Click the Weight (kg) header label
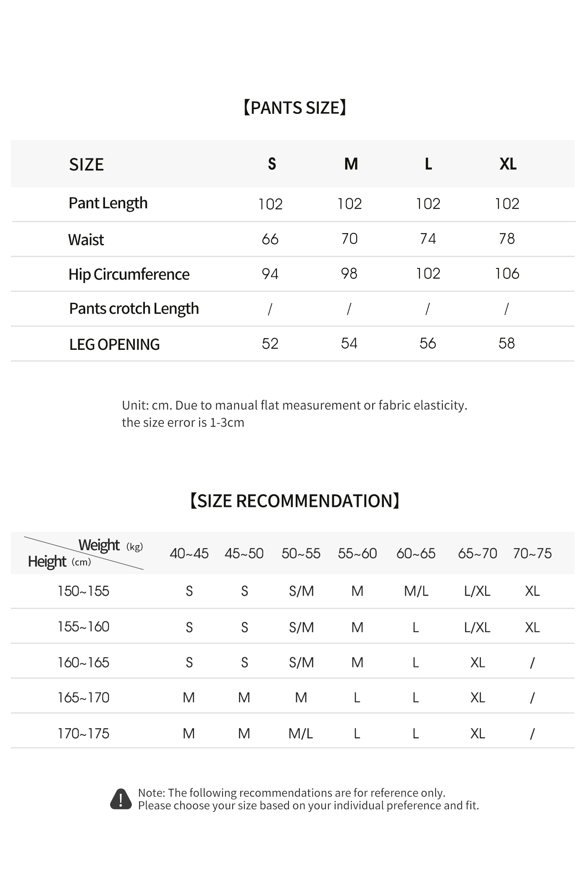 [x=110, y=545]
